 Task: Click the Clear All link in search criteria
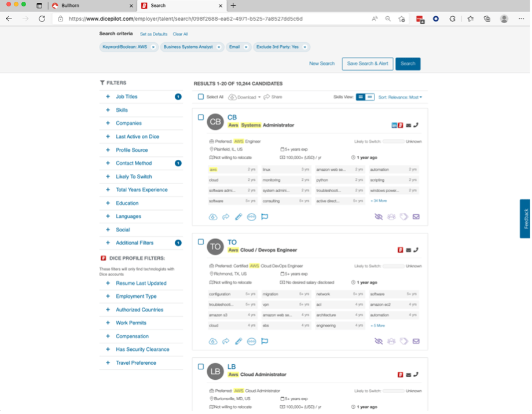[180, 34]
